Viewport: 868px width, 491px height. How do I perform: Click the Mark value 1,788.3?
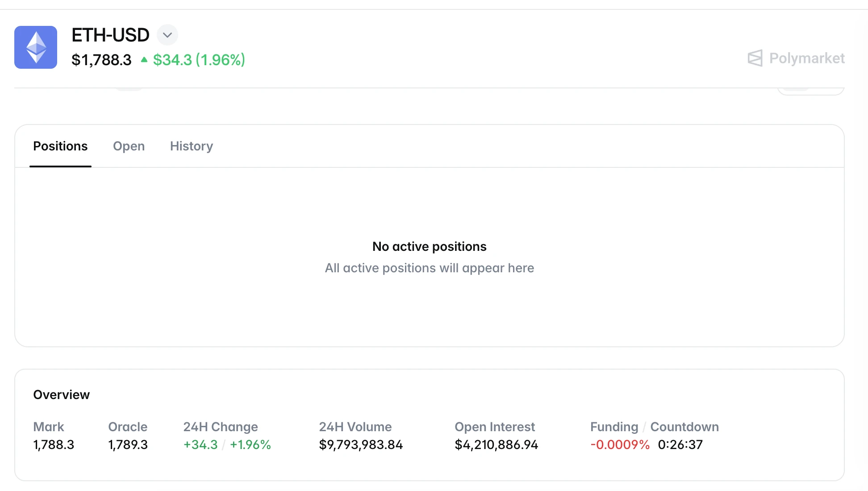tap(54, 445)
